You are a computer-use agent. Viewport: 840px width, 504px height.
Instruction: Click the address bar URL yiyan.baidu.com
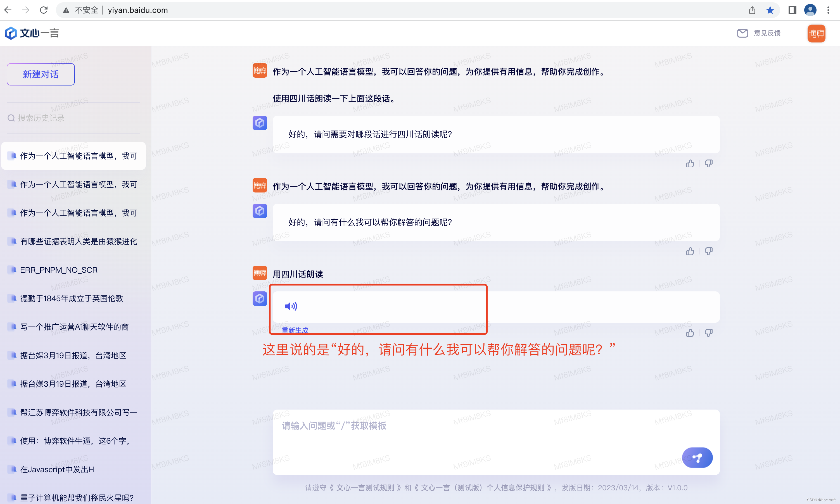(138, 10)
